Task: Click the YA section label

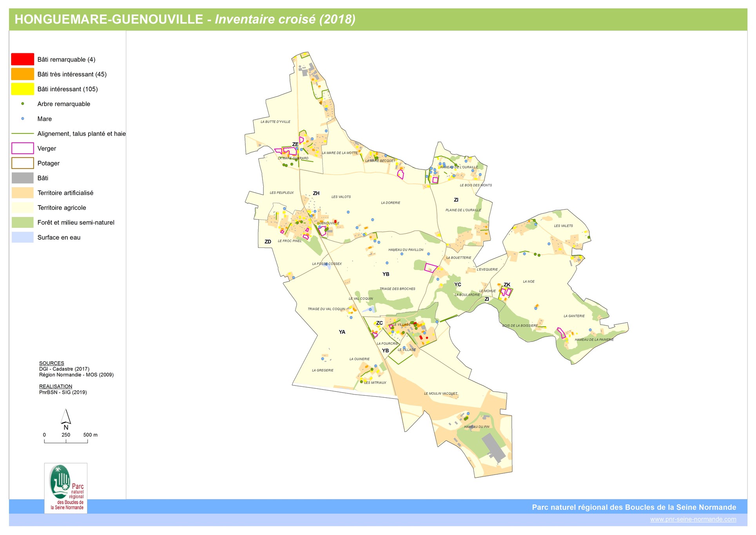Action: (x=342, y=332)
